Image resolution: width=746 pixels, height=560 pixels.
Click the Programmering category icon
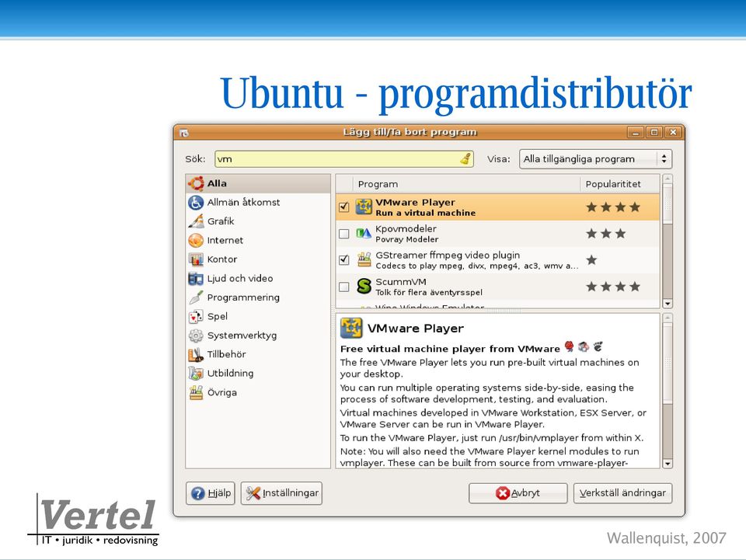[196, 297]
